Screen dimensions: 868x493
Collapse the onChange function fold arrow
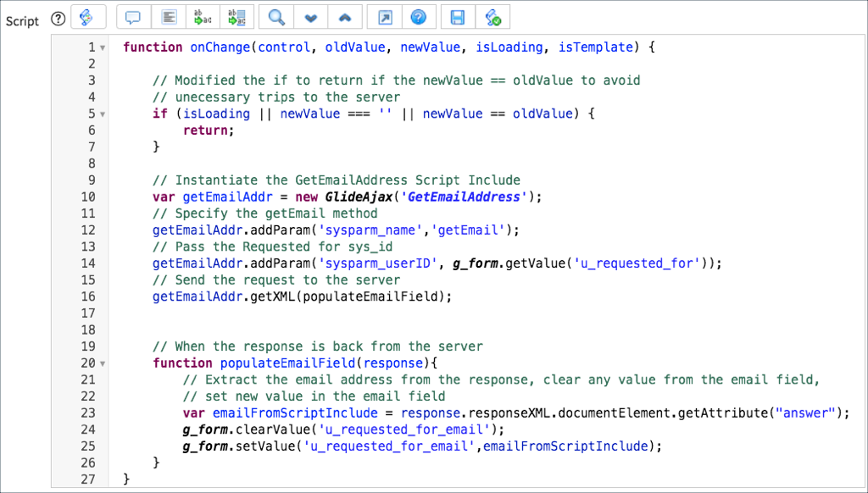tap(102, 47)
